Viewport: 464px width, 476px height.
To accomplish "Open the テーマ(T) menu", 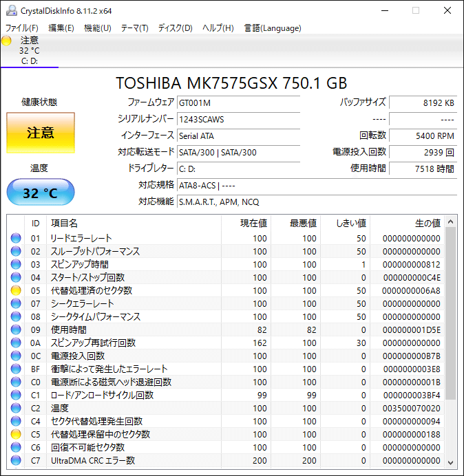I will coord(135,28).
